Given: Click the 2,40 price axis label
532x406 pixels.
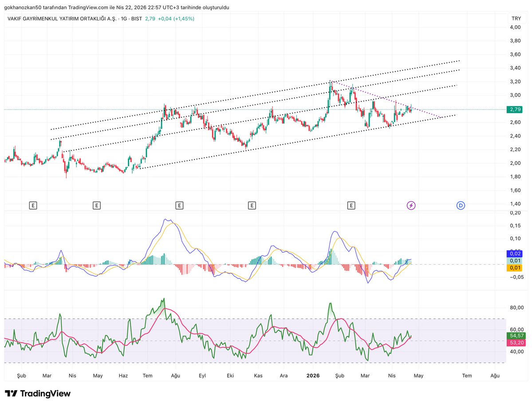Looking at the screenshot, I should [515, 136].
